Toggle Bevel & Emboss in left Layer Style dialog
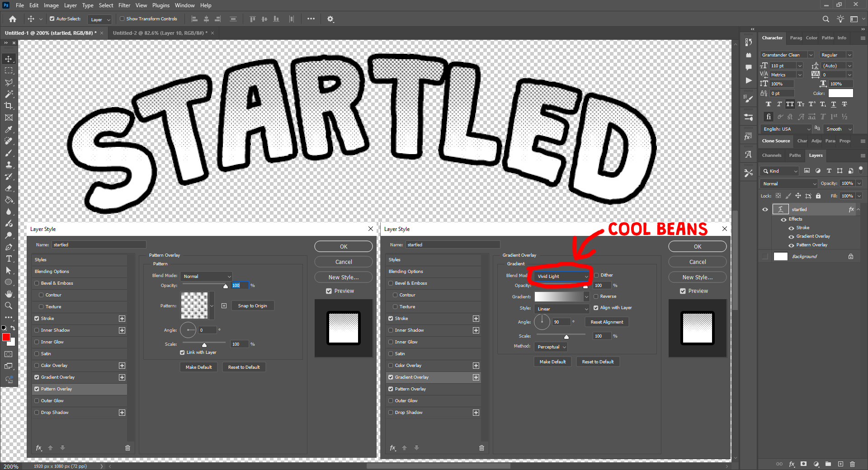 [x=37, y=283]
